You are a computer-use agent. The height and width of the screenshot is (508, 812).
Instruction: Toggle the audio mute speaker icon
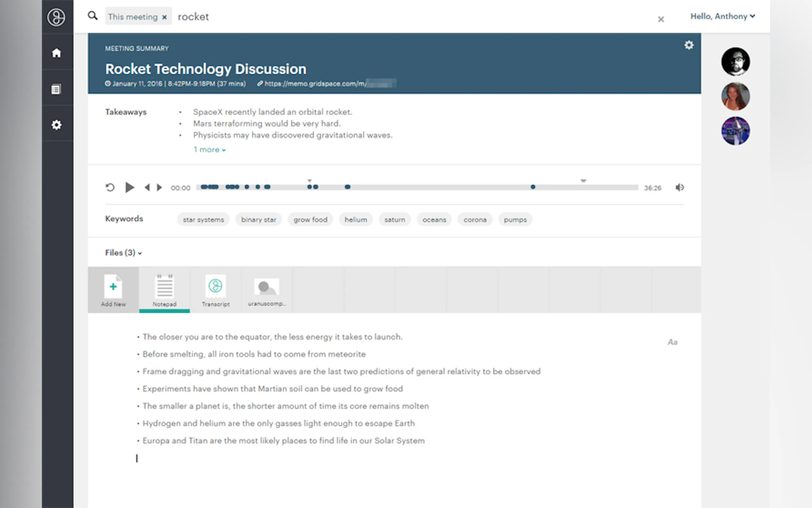point(680,187)
